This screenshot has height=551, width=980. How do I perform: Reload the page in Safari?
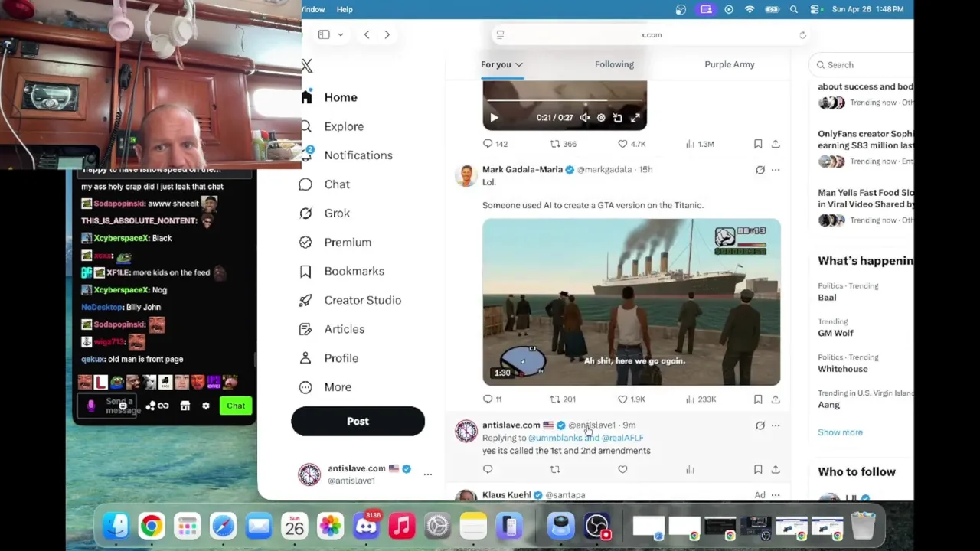802,35
